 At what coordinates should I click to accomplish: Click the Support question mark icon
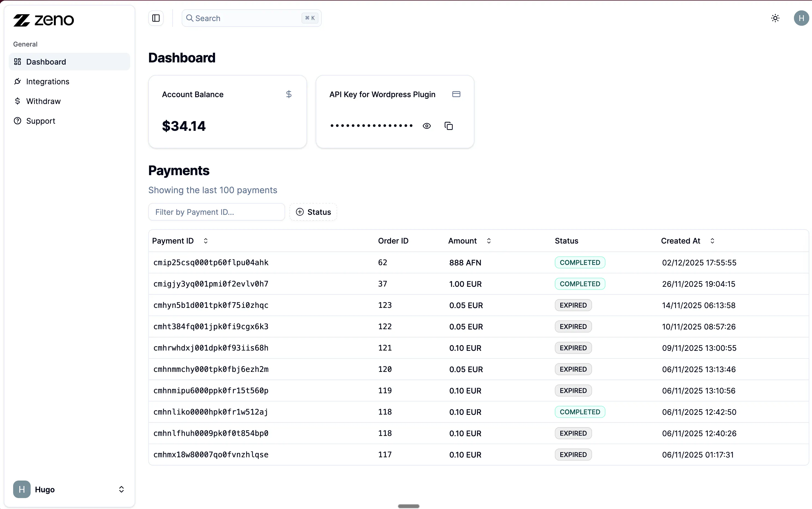18,121
